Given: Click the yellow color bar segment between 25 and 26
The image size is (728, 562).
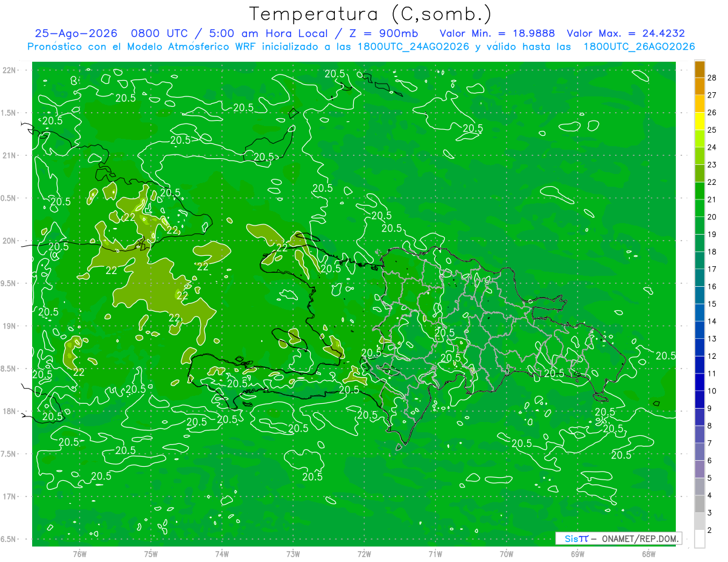Looking at the screenshot, I should click(699, 121).
